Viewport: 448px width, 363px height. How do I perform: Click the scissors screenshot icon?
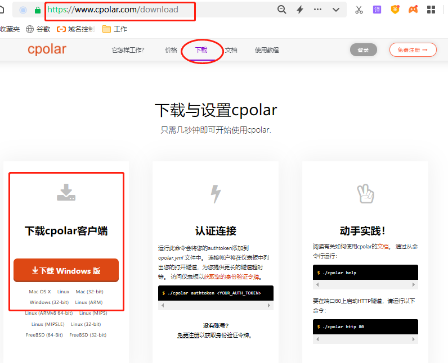tap(359, 10)
